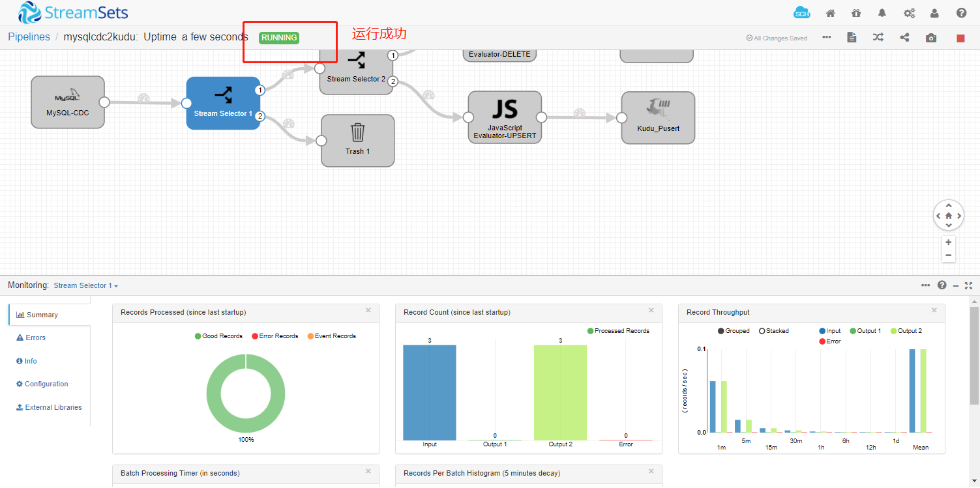Select the Trash 1 stage

tap(357, 140)
